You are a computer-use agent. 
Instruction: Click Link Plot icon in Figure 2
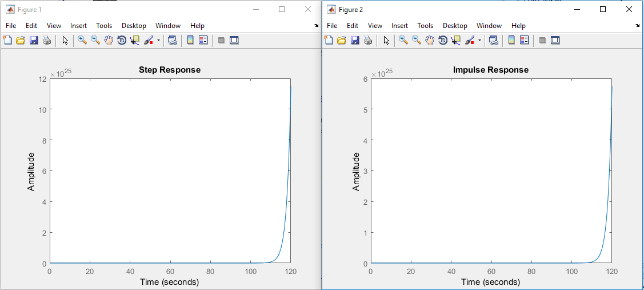[494, 40]
